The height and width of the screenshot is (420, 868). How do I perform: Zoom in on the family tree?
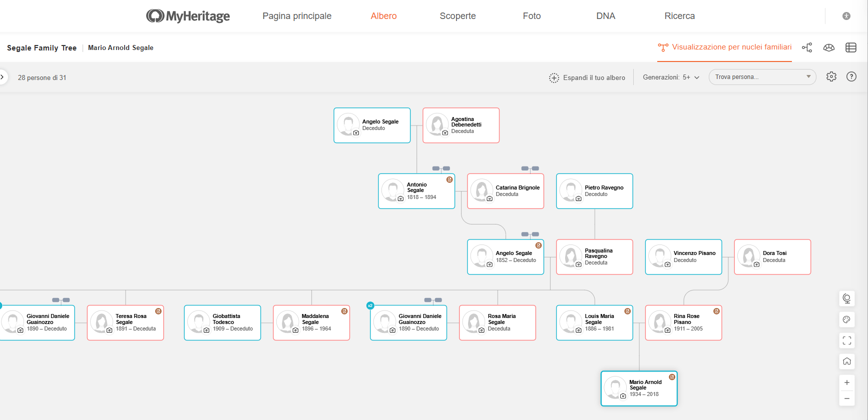[847, 382]
